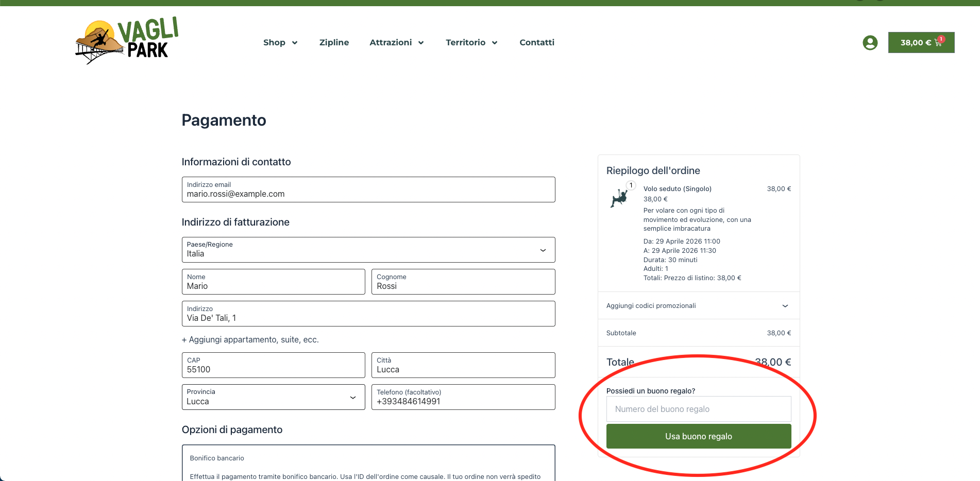Click the Vagli Park logo

[127, 41]
